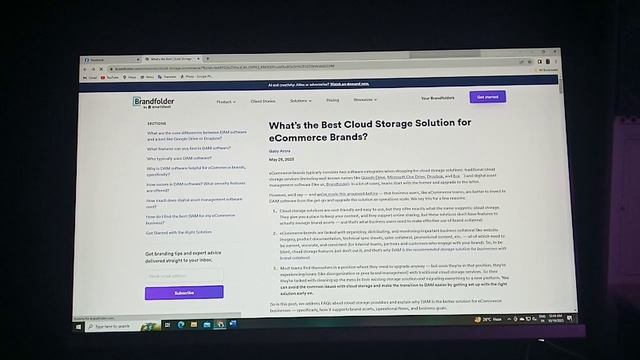This screenshot has height=360, width=640.
Task: Jump to core differences between DAM section
Action: (197, 136)
